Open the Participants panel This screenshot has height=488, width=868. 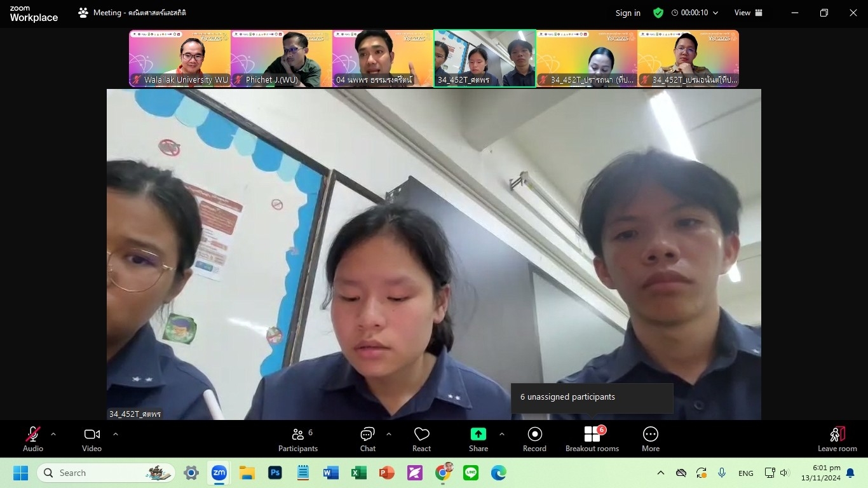(298, 439)
